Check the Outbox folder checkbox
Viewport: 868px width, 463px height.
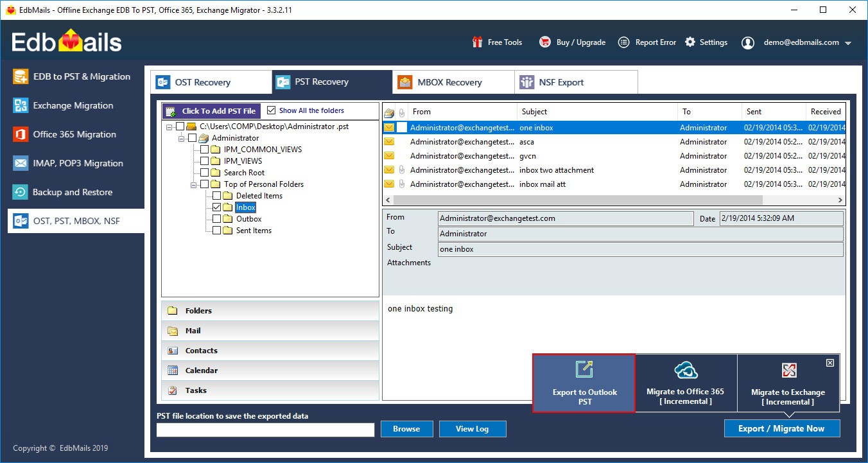coord(216,219)
